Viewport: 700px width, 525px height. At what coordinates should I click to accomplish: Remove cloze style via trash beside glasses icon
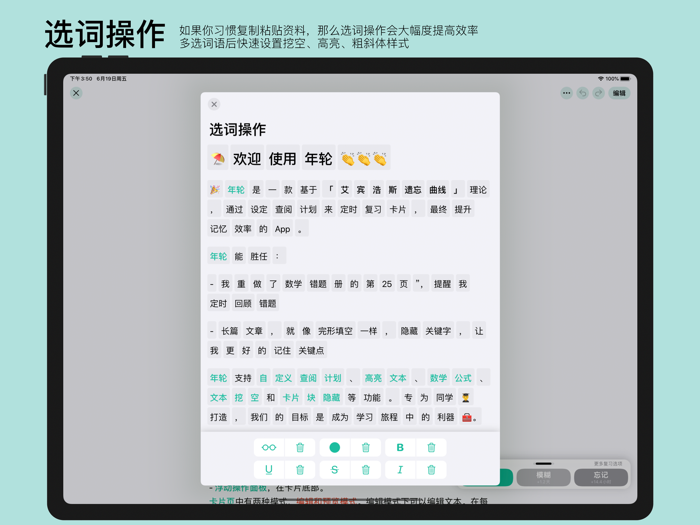click(x=300, y=447)
